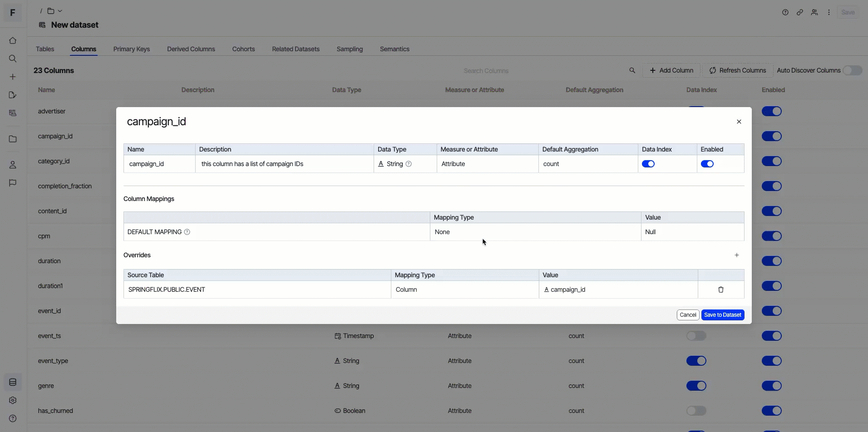The width and height of the screenshot is (868, 432).
Task: Open the chat feedback icon in sidebar
Action: [13, 183]
